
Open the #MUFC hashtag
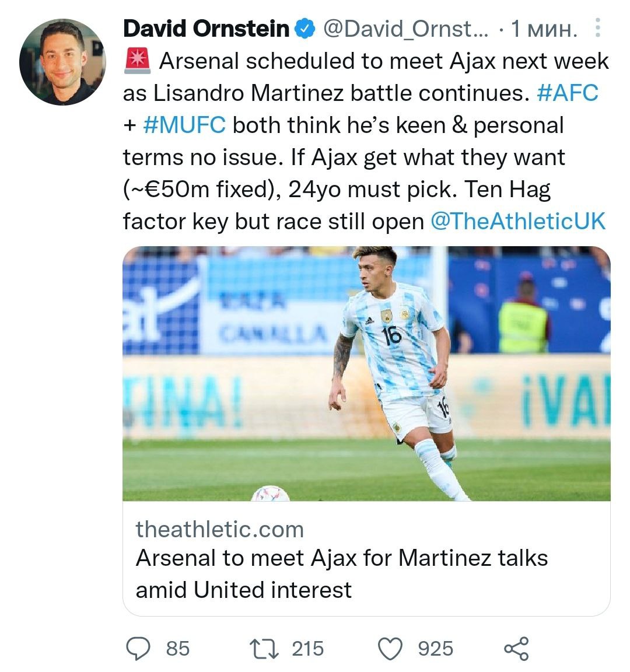[x=184, y=125]
